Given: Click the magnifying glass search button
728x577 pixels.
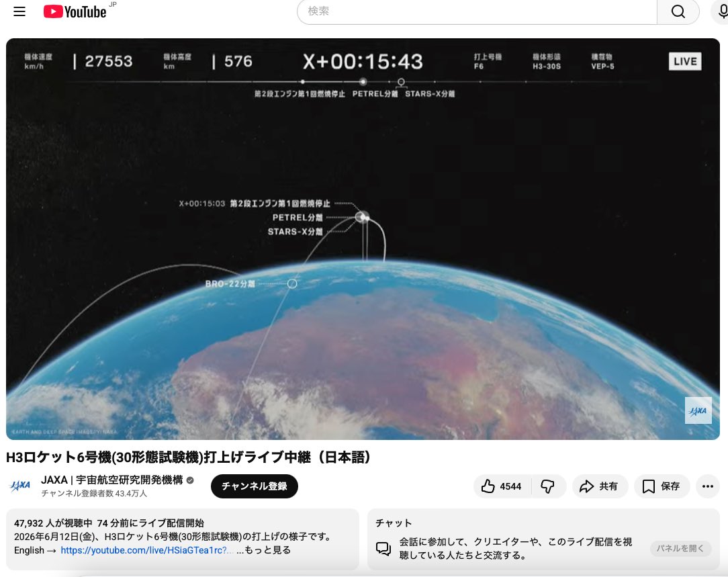Looking at the screenshot, I should pos(678,11).
